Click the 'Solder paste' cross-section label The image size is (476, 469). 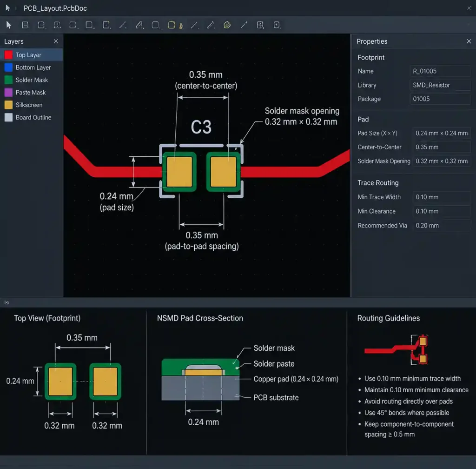click(274, 363)
